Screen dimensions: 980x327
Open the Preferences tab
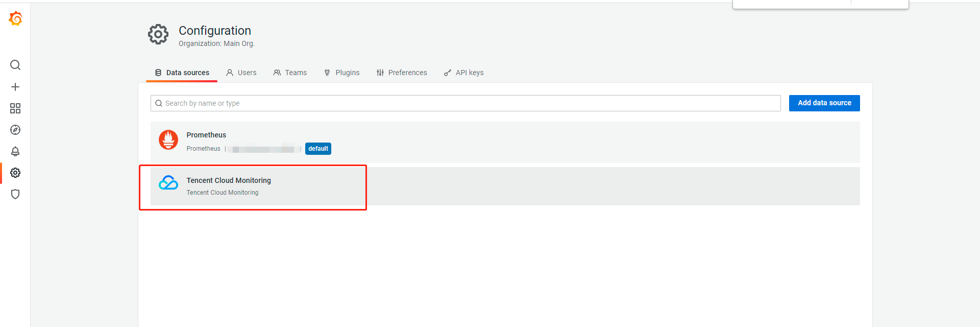coord(402,73)
